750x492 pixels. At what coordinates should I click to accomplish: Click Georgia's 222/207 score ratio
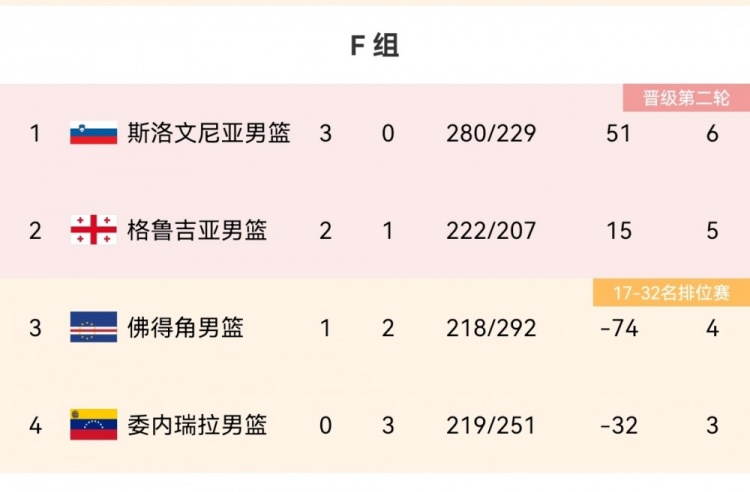[491, 231]
